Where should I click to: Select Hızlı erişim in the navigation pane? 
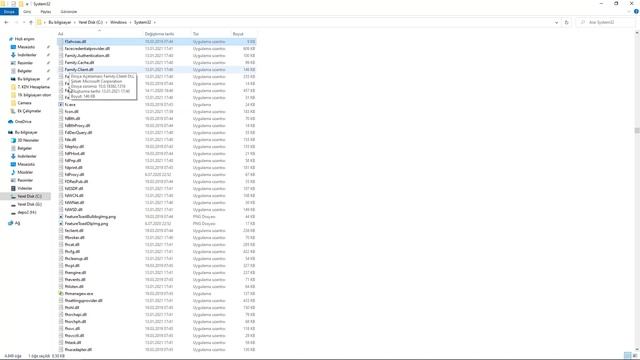(x=24, y=39)
